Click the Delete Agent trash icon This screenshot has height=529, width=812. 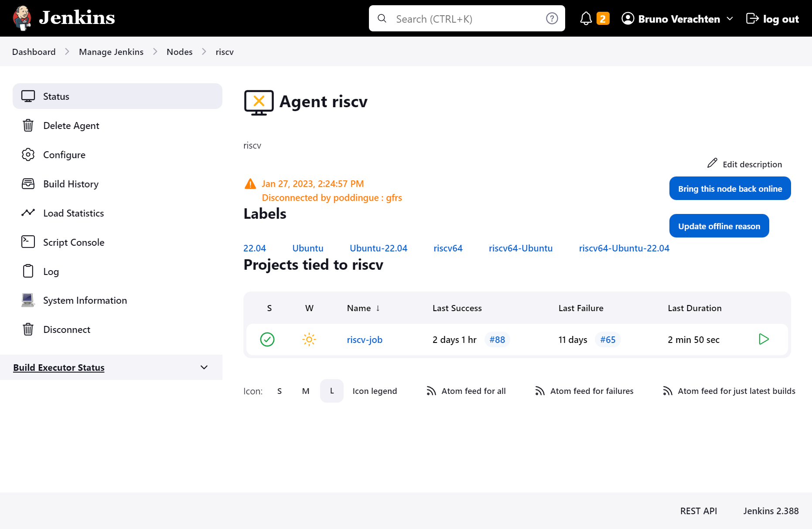pyautogui.click(x=28, y=125)
